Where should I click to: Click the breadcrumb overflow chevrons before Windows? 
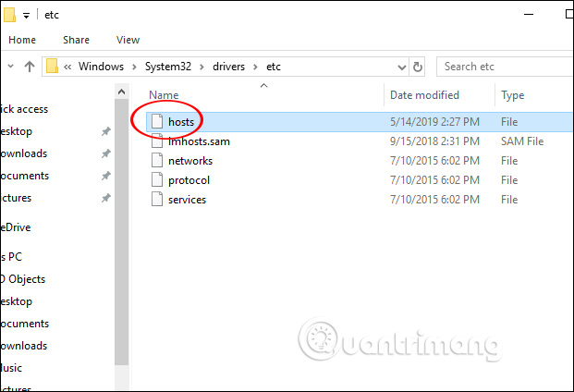68,67
